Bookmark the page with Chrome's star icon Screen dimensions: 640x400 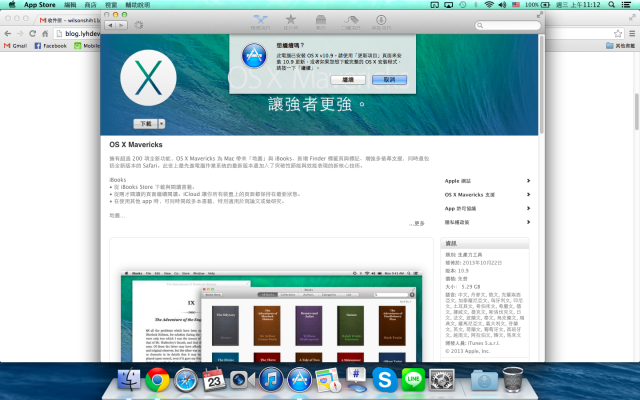click(x=618, y=33)
